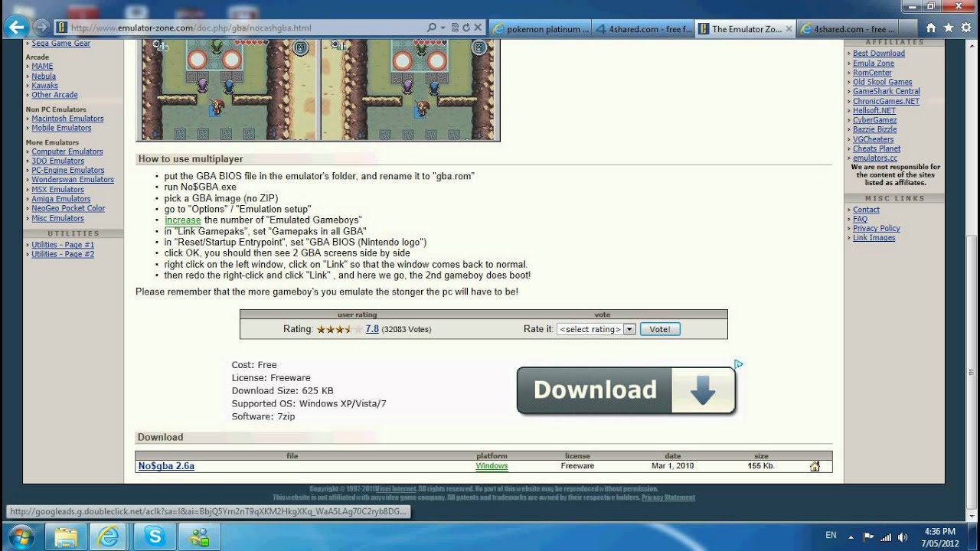Close The Emulator Zone tab
This screenshot has width=980, height=551.
789,29
